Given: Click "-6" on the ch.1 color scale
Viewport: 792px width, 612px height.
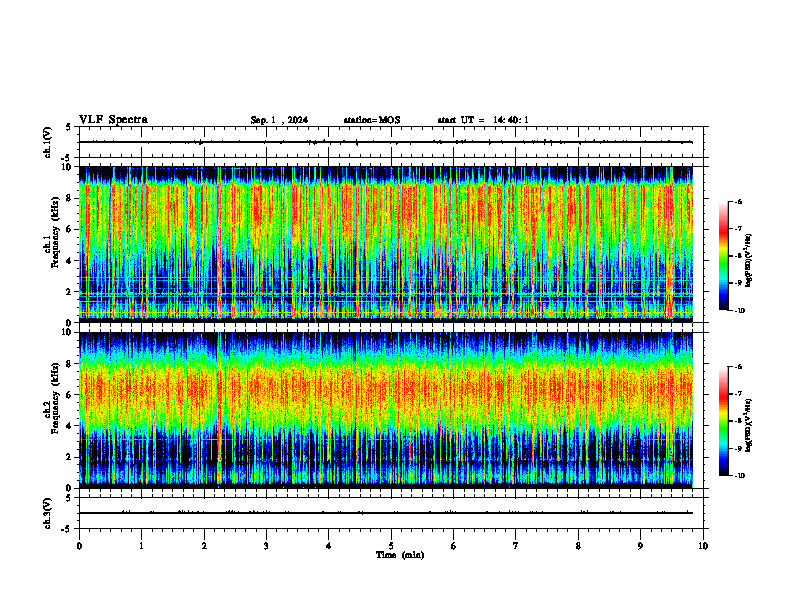Looking at the screenshot, I should 738,202.
